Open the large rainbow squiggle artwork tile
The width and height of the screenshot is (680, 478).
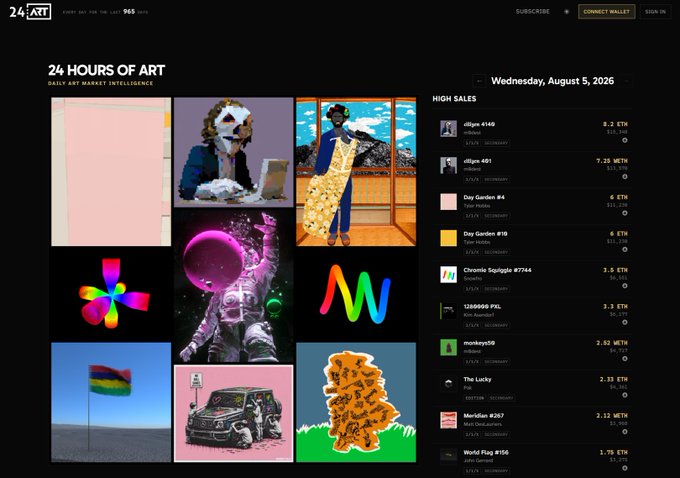356,294
